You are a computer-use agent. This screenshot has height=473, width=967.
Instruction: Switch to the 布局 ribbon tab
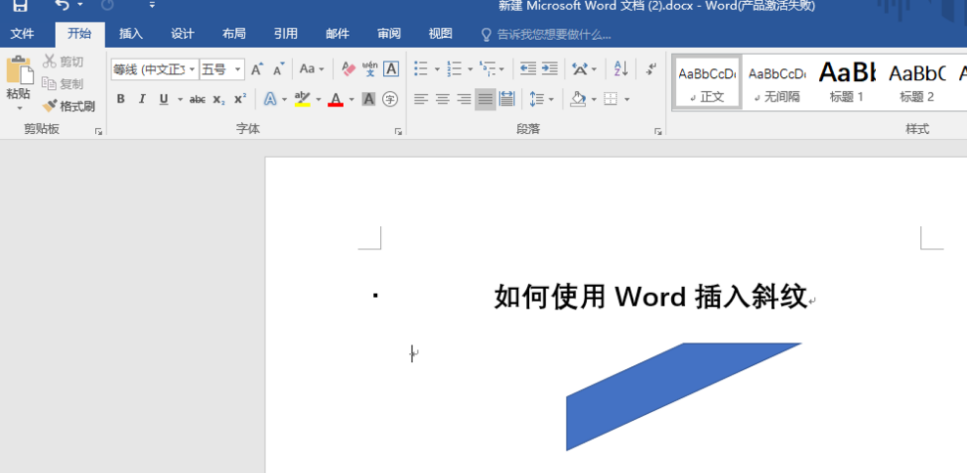pyautogui.click(x=234, y=34)
